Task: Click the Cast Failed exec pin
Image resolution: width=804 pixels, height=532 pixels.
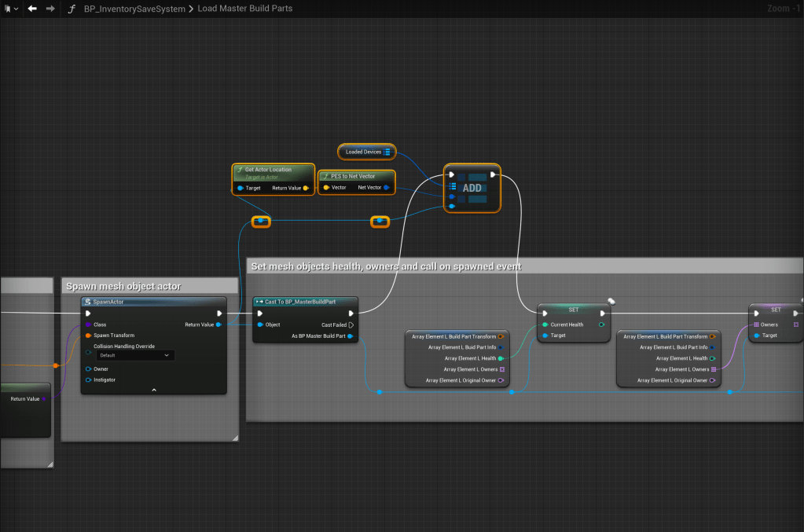Action: pyautogui.click(x=351, y=325)
